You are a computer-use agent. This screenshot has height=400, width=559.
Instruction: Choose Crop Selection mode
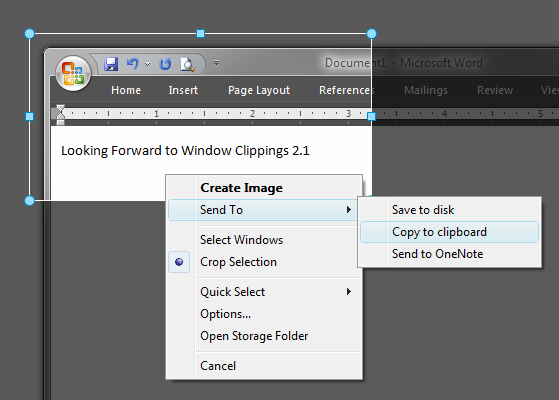[264, 262]
